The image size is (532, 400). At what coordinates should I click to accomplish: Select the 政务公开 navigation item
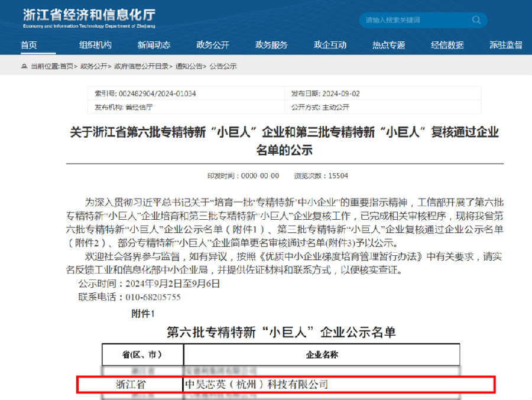coord(213,45)
